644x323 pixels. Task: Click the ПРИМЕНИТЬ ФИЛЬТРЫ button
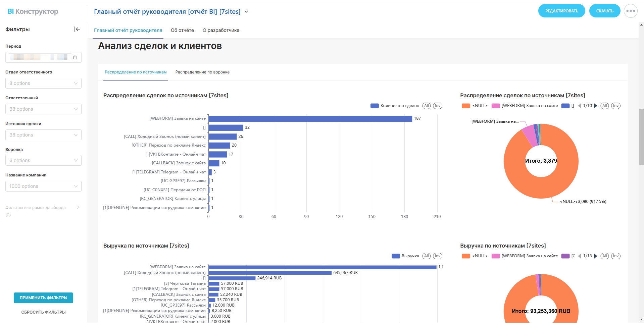pyautogui.click(x=43, y=298)
